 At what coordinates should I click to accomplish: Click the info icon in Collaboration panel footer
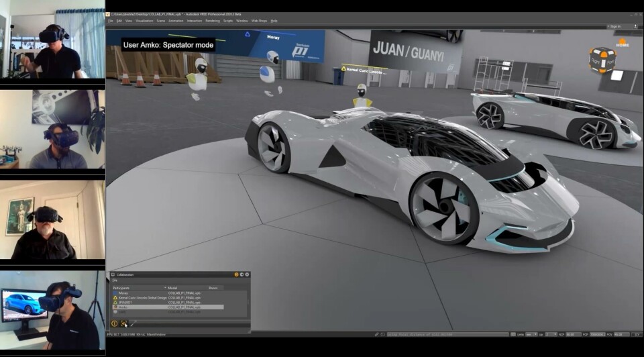115,323
